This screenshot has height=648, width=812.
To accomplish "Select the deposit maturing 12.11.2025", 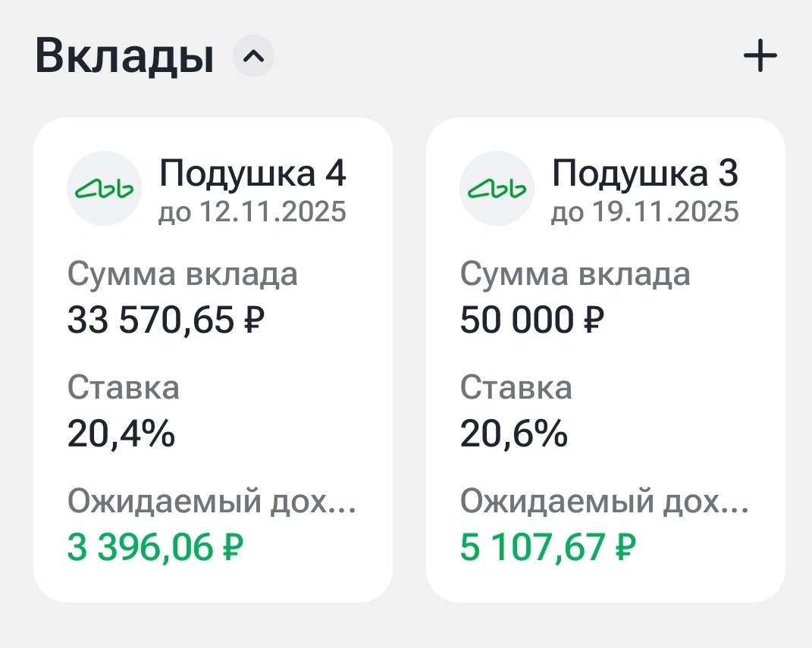I will [x=252, y=213].
